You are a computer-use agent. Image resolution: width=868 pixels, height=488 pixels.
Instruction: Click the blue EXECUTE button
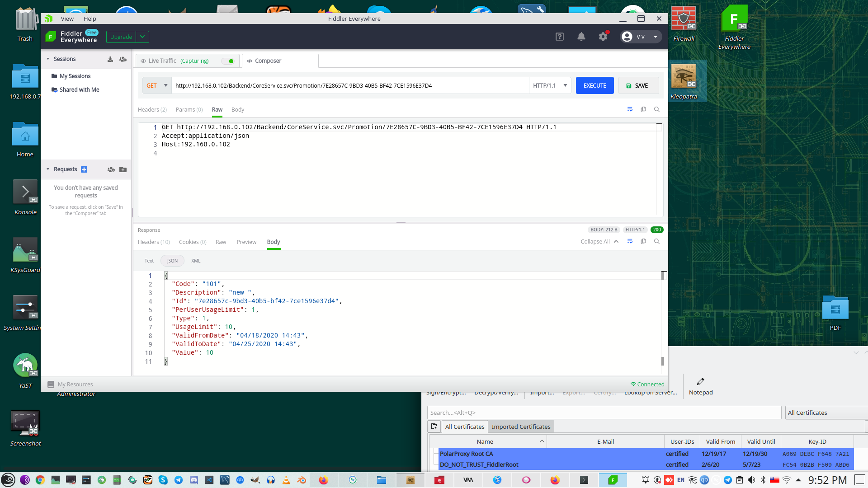pyautogui.click(x=594, y=85)
